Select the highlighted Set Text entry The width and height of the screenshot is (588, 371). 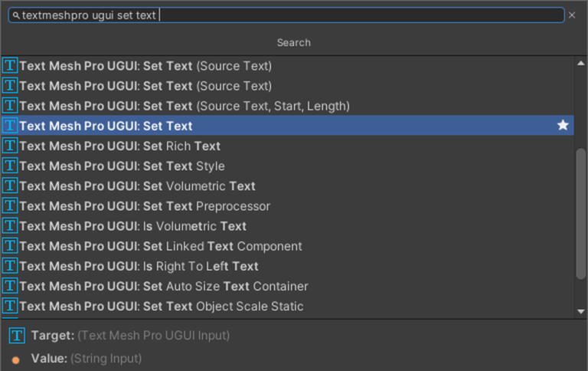click(106, 126)
